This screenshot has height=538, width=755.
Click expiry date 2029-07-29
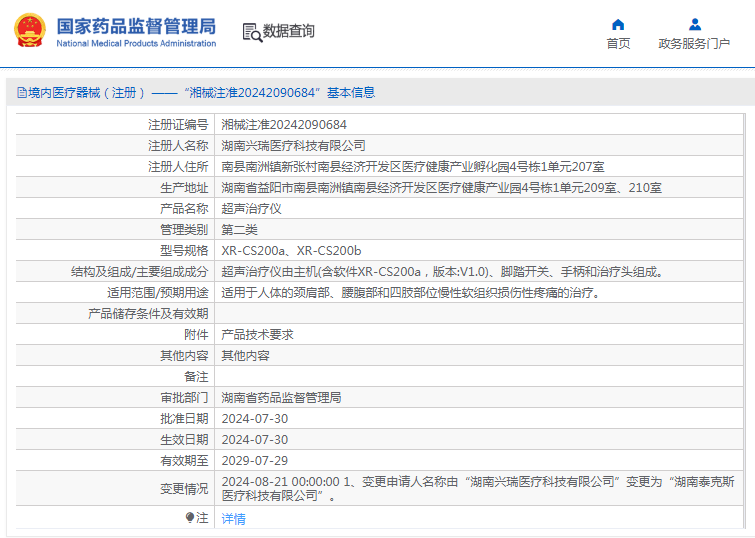[x=255, y=460]
